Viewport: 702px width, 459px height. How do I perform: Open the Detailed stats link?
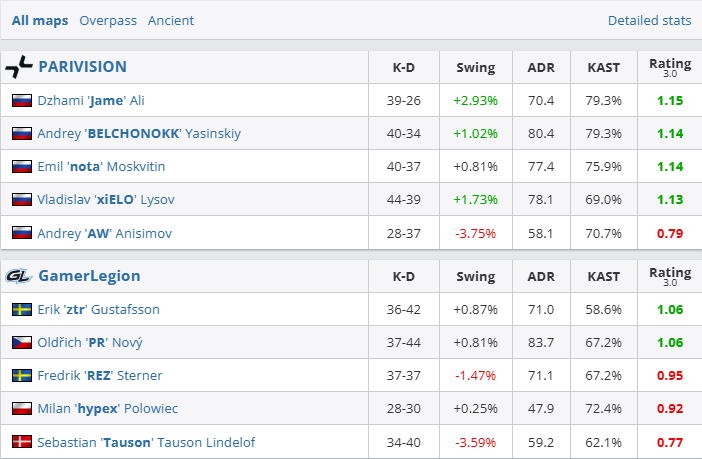[x=649, y=20]
